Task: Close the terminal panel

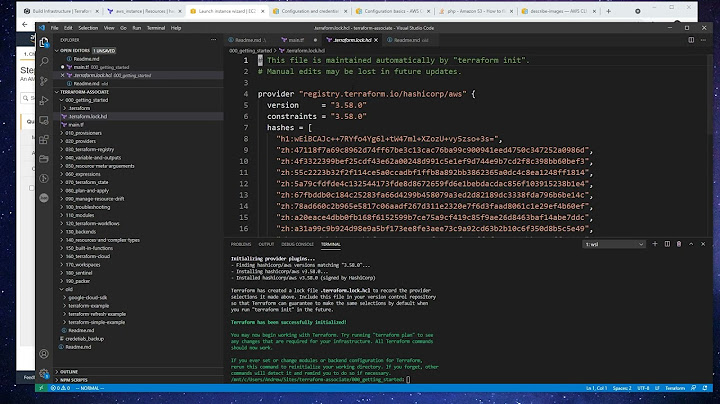Action: click(x=703, y=244)
